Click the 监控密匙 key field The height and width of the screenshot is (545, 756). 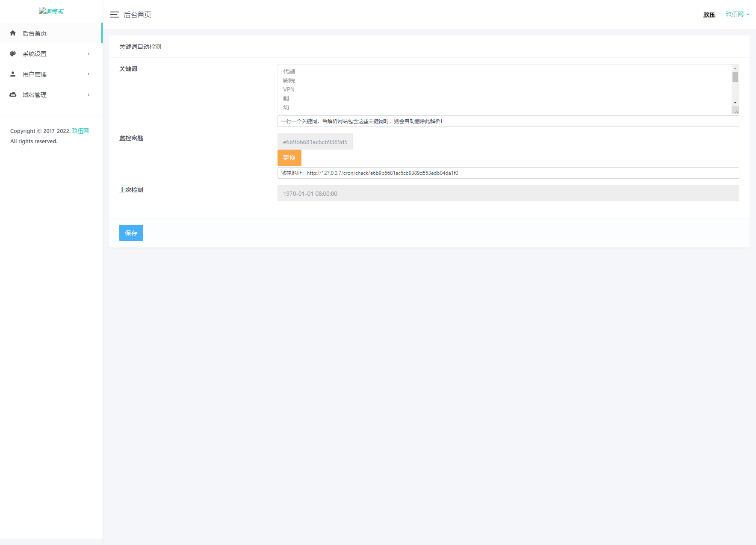pos(315,142)
